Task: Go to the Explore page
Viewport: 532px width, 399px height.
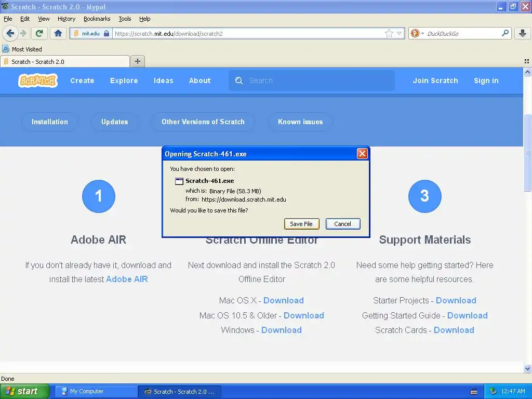Action: click(x=124, y=81)
